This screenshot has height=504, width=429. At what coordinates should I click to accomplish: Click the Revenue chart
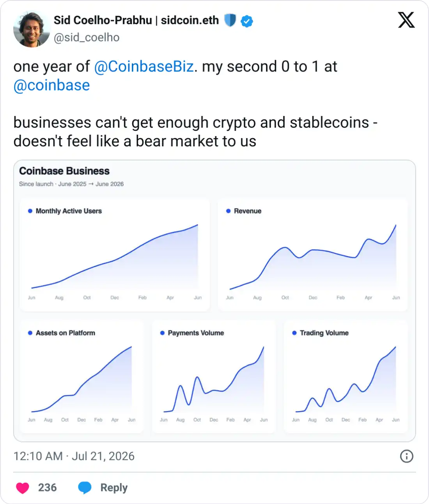313,255
